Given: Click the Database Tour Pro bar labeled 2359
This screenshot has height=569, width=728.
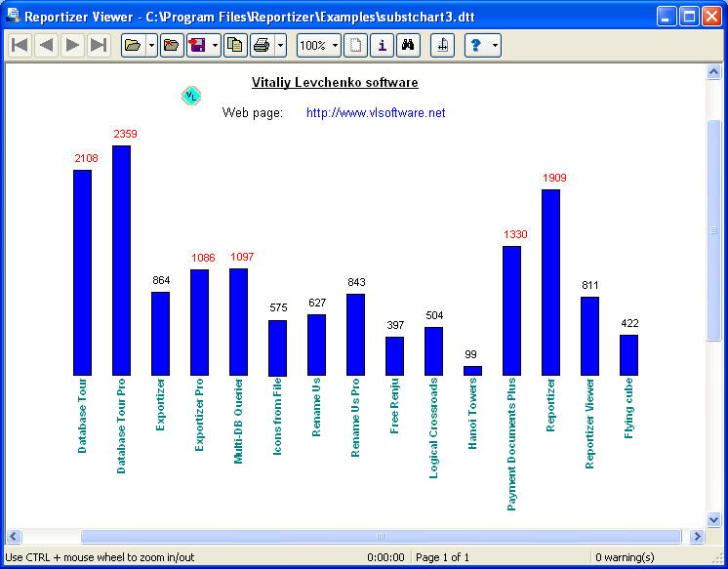Looking at the screenshot, I should tap(121, 261).
